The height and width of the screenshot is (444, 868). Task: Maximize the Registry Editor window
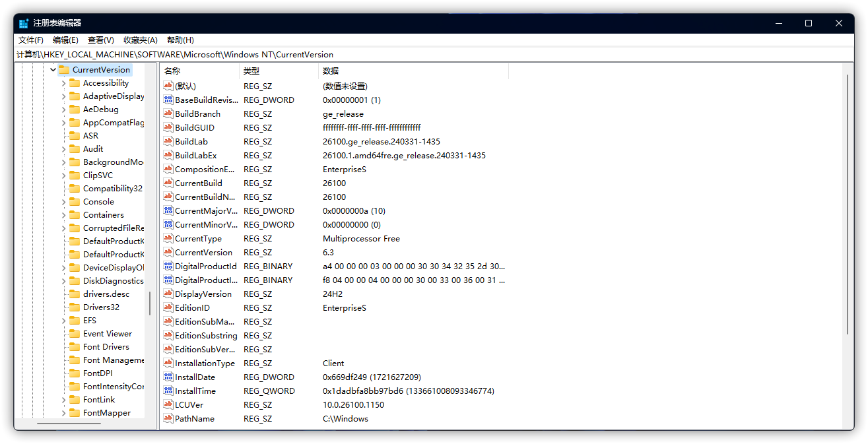[809, 23]
